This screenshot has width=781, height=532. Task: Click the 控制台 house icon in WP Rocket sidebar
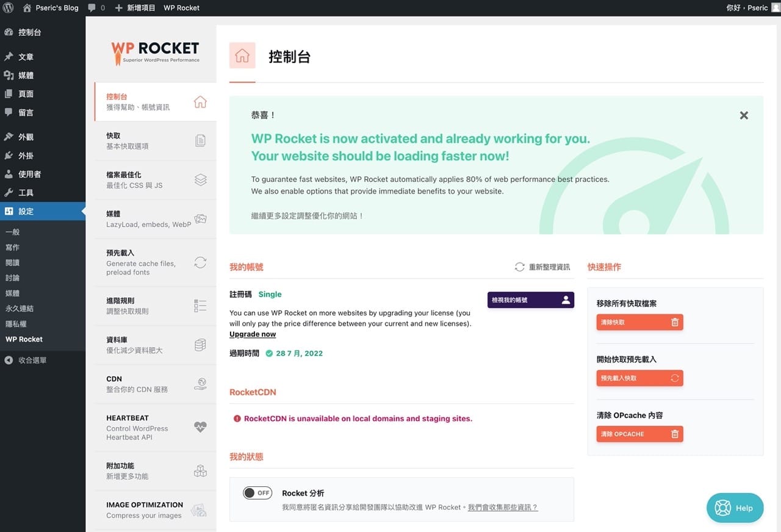click(x=200, y=102)
